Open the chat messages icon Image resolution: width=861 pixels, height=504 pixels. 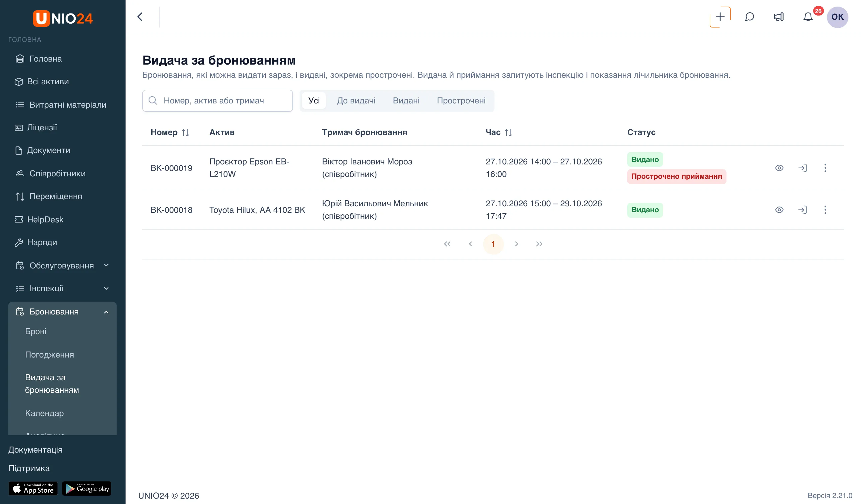click(x=749, y=17)
